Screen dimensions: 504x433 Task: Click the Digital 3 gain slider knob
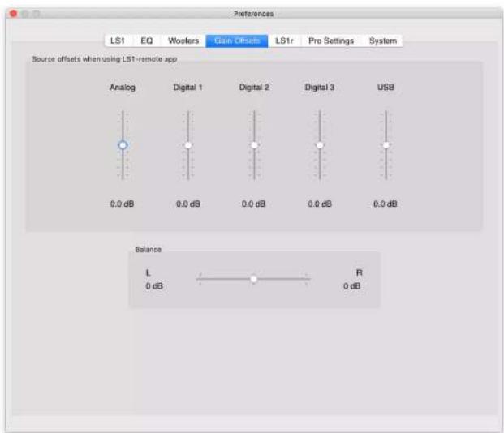click(x=320, y=145)
